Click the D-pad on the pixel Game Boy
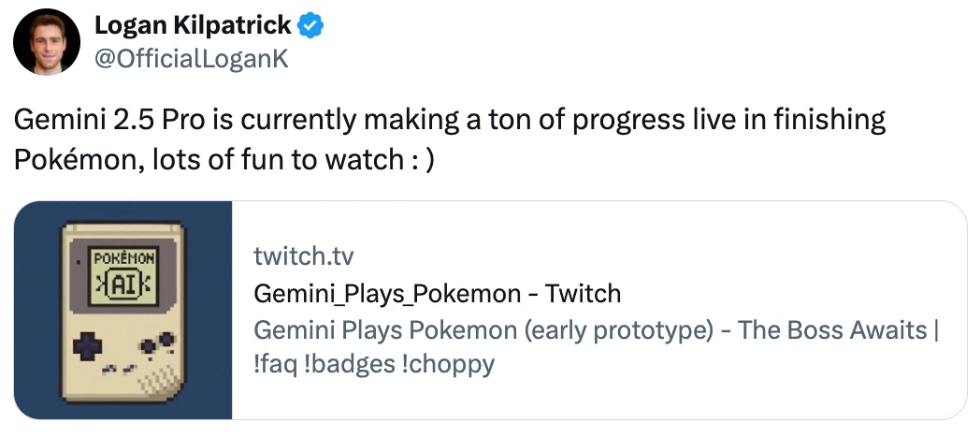980x438 pixels. coord(90,345)
